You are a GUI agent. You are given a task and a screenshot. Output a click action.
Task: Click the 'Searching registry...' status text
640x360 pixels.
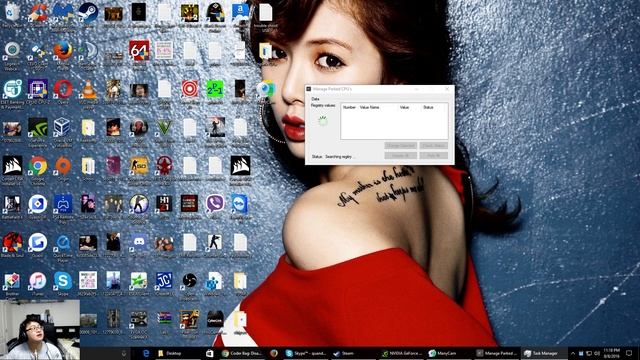point(340,157)
